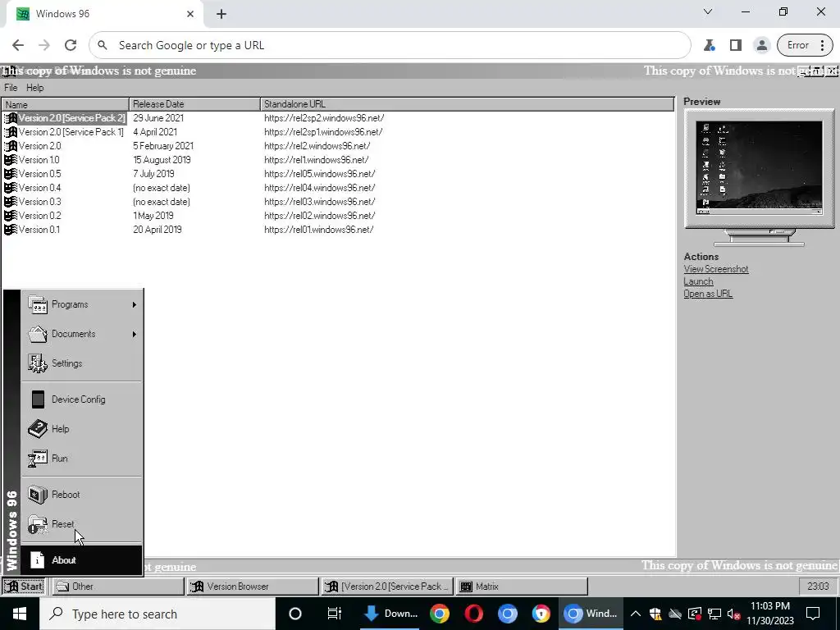The image size is (840, 630).
Task: Switch to the Matrix taskbar item
Action: click(x=522, y=586)
